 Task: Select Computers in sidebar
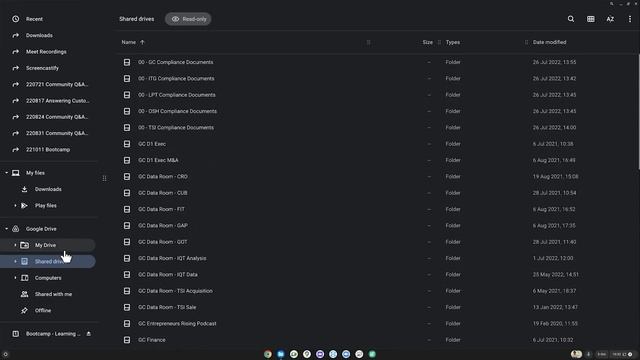point(48,278)
